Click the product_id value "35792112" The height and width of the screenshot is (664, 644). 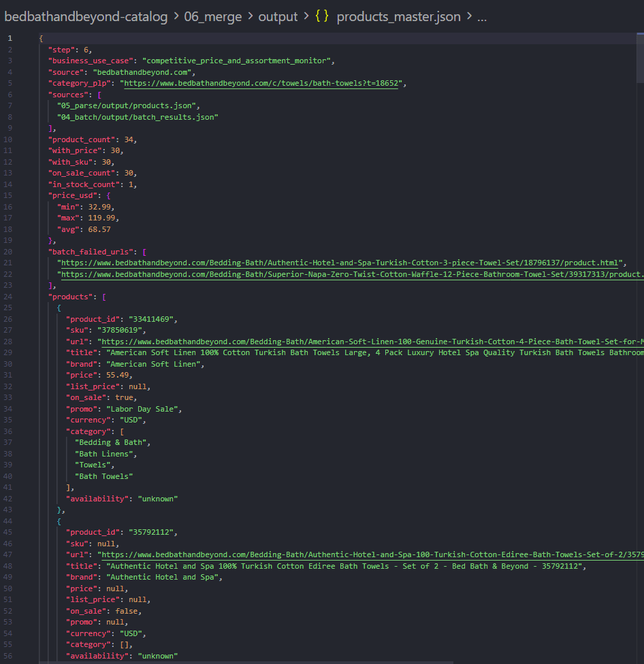tap(151, 532)
